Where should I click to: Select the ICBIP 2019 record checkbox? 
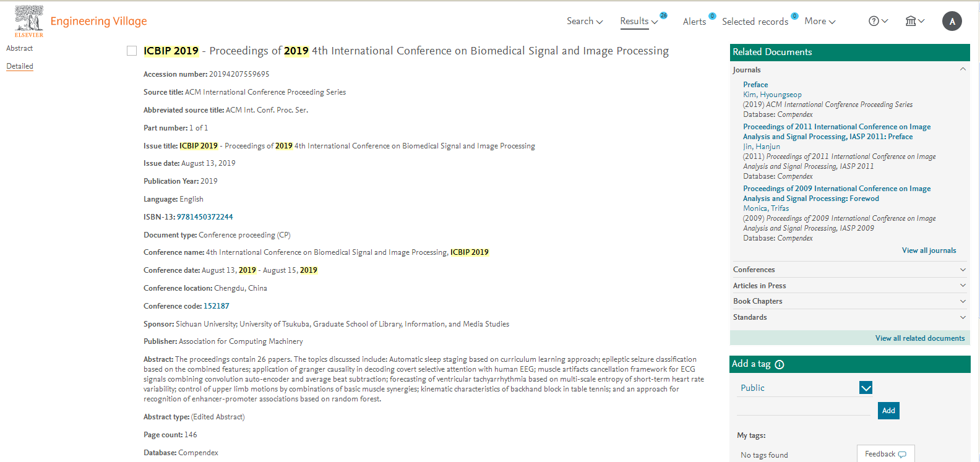[132, 51]
